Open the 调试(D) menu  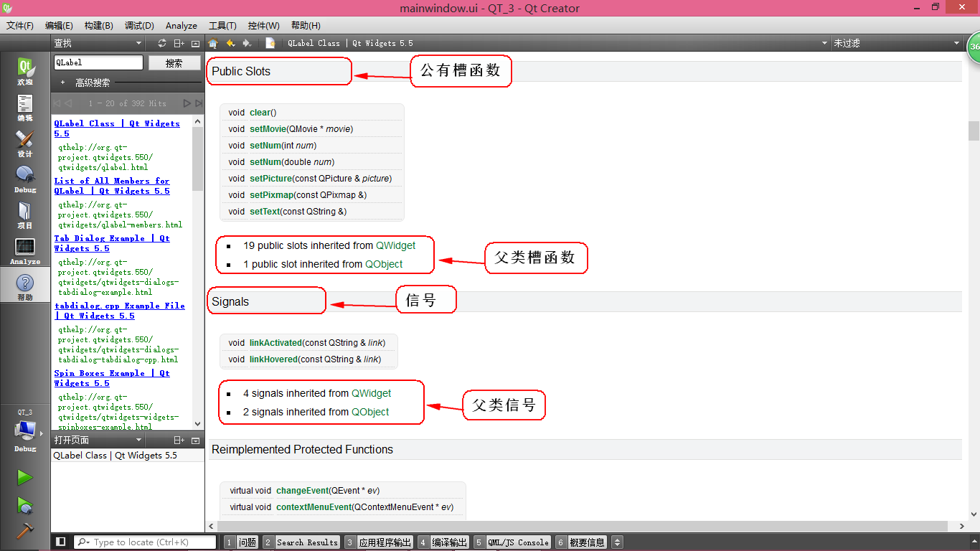coord(139,25)
